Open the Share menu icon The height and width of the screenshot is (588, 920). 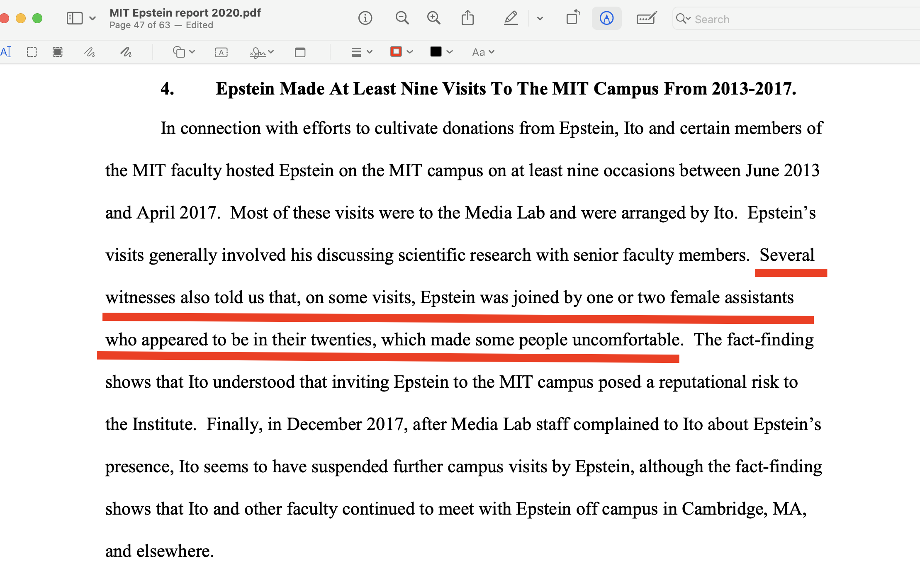(x=467, y=18)
